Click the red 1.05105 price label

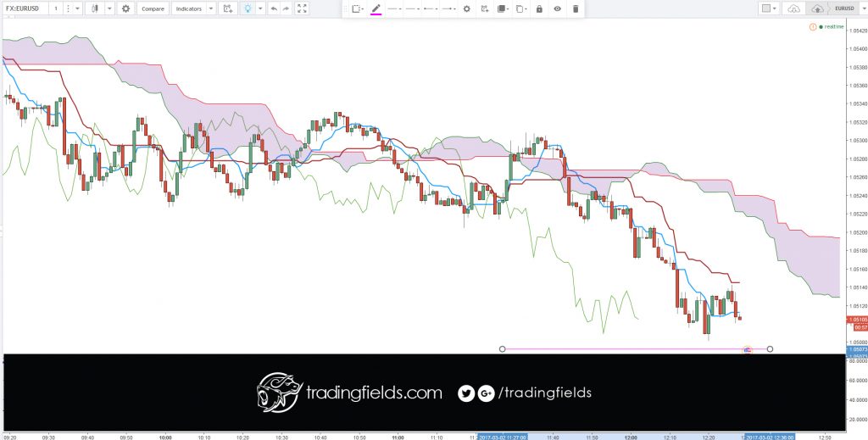click(856, 320)
